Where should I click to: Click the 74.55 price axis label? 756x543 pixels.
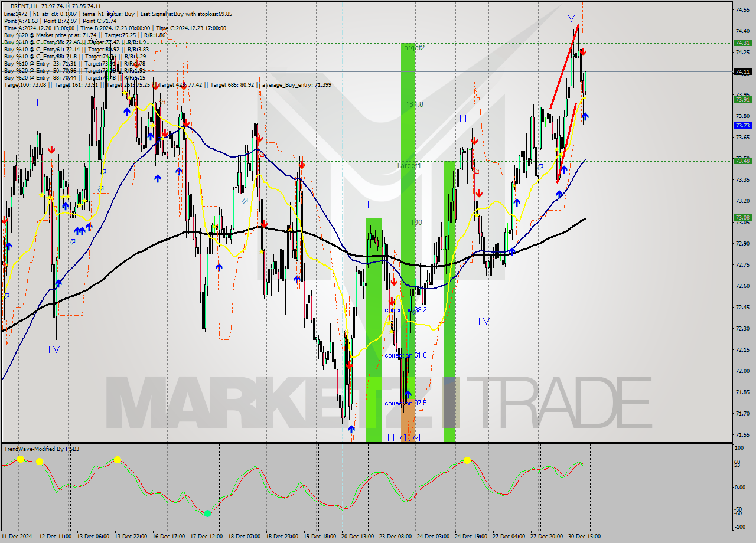pos(742,9)
